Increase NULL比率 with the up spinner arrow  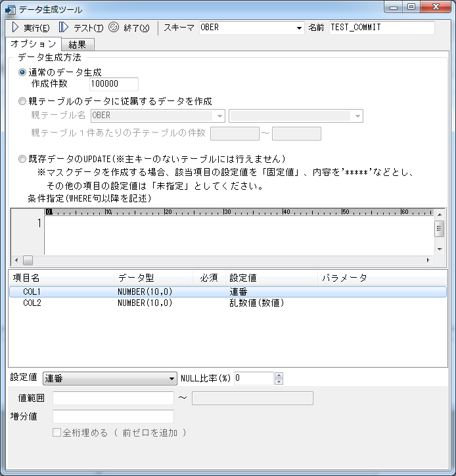279,375
